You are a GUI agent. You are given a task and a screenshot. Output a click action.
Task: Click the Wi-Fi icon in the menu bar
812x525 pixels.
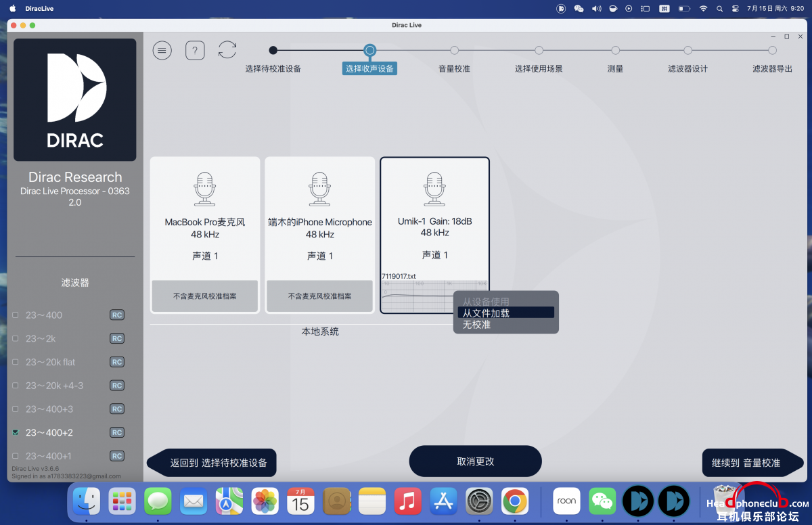point(703,9)
